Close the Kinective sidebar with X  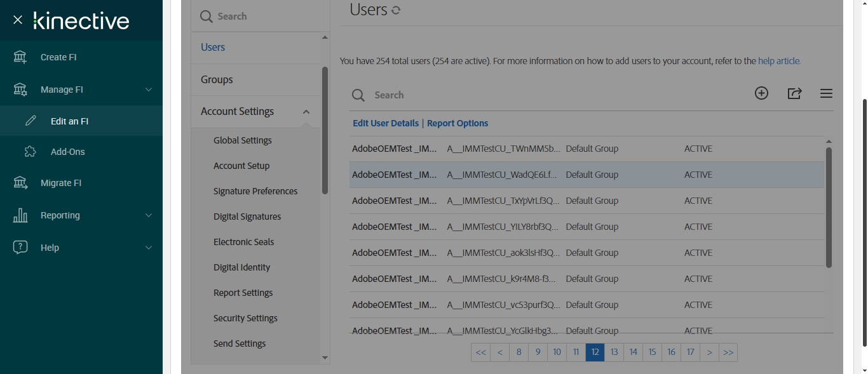[x=18, y=20]
